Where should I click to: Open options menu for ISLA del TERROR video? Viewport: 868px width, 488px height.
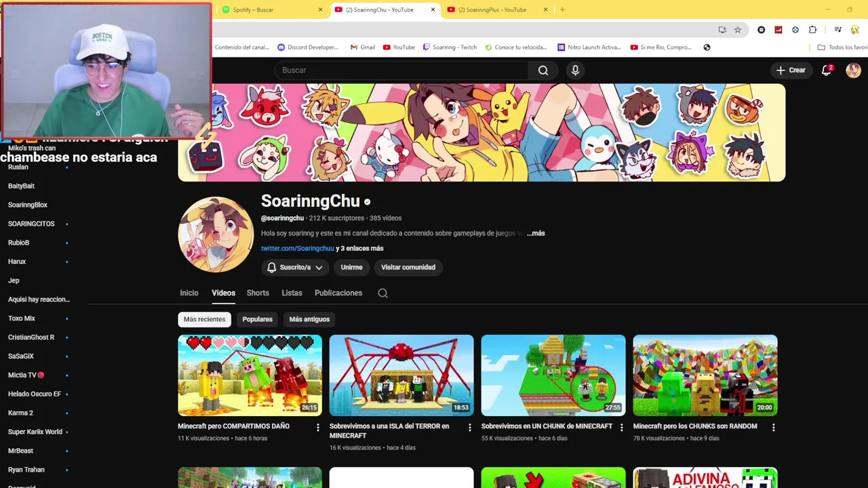tap(469, 427)
